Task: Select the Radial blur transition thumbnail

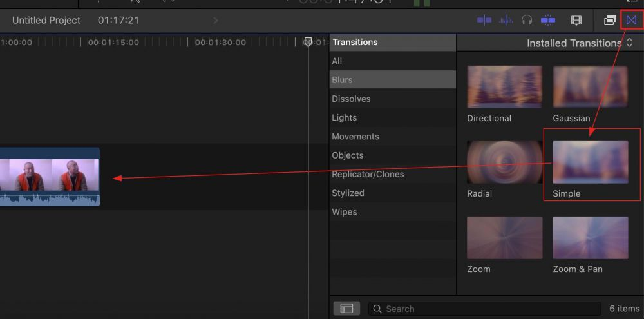Action: click(504, 162)
